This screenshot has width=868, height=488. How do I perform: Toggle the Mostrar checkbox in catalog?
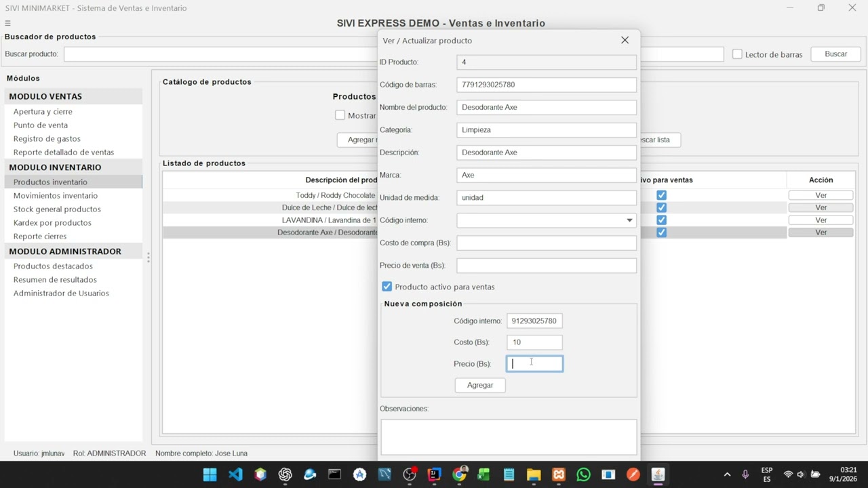click(x=340, y=115)
